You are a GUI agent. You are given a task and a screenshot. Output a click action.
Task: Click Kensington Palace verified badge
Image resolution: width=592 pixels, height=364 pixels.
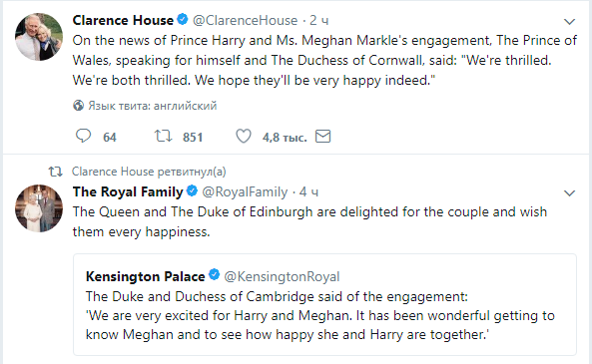pos(214,274)
